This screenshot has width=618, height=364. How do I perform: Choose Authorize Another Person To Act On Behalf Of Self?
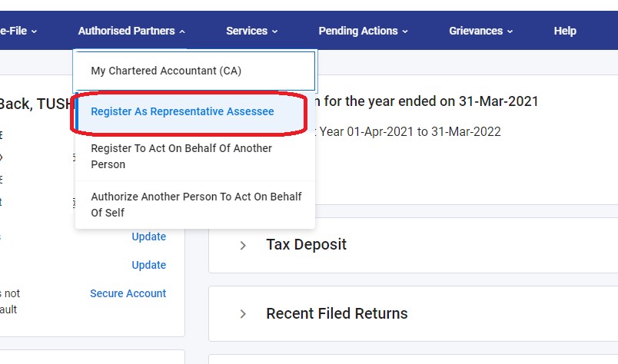(196, 204)
